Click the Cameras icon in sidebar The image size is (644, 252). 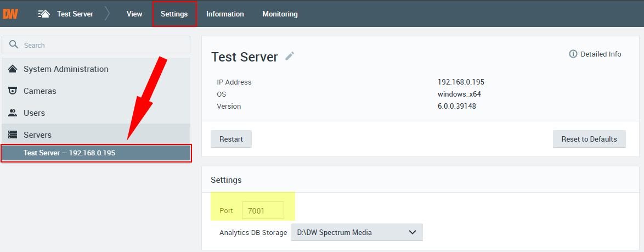tap(13, 91)
